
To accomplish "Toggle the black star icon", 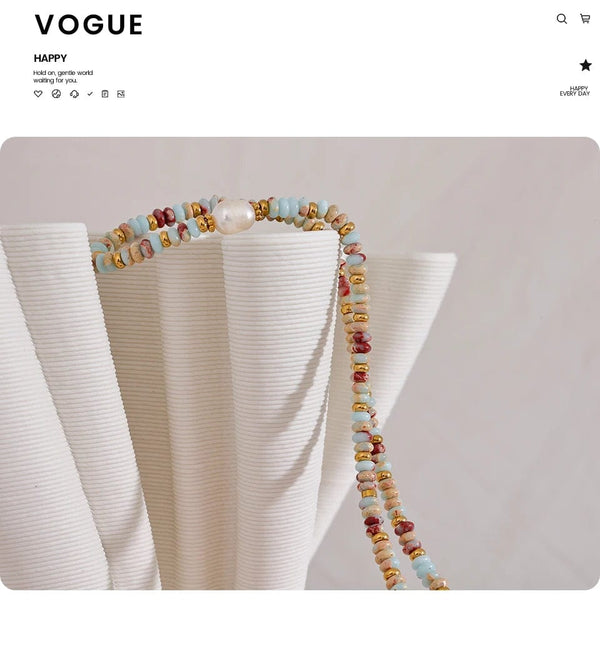I will tap(586, 65).
